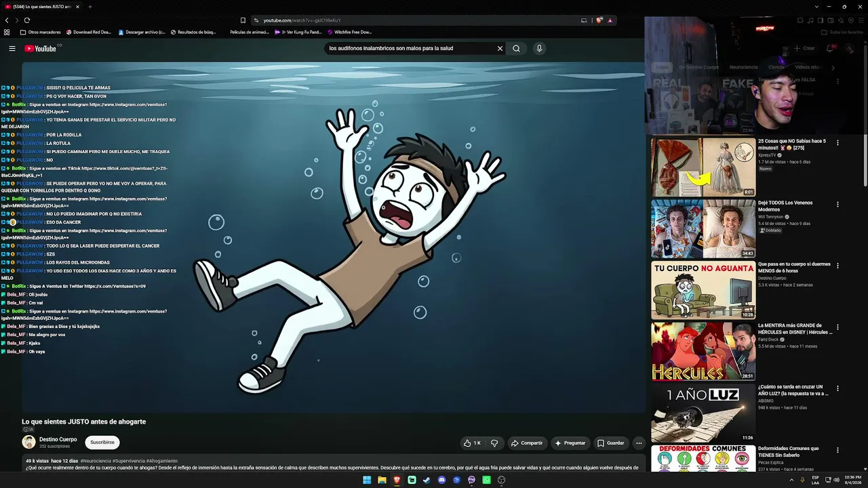The image size is (868, 488).
Task: Select the Ciencia filter chip
Action: [x=776, y=67]
